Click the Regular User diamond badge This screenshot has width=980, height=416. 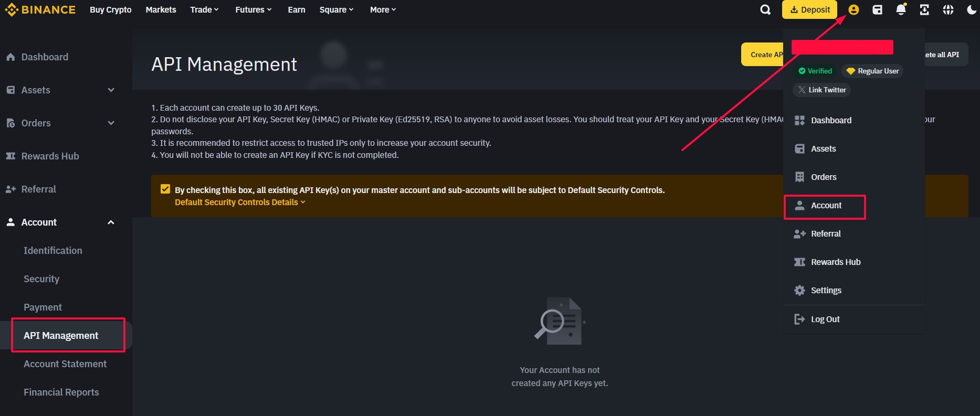[x=872, y=71]
